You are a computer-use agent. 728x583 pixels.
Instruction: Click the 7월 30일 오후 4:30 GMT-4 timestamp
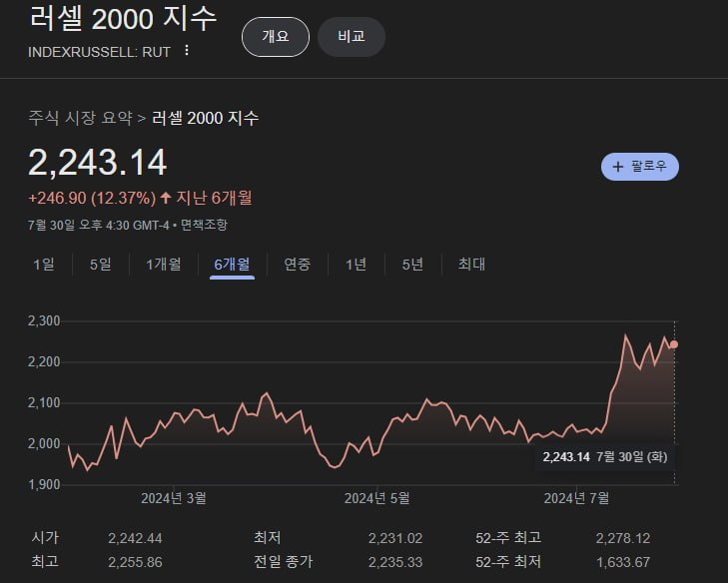[99, 226]
